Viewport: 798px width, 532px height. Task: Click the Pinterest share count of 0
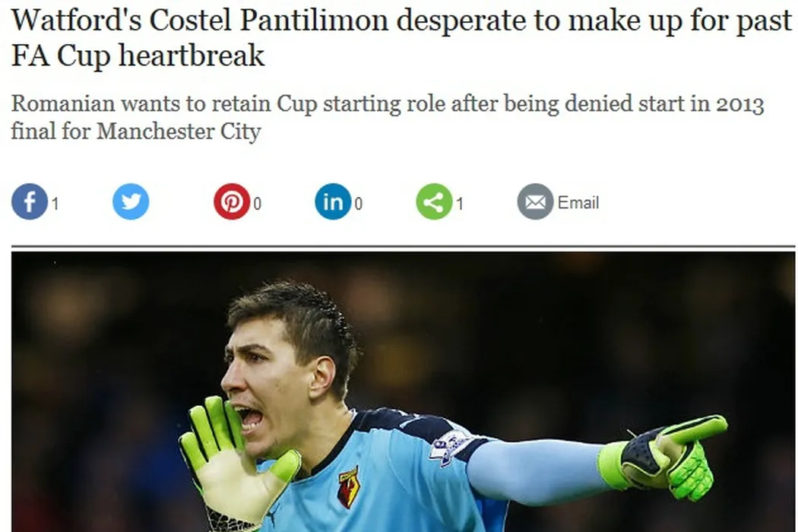pos(257,204)
